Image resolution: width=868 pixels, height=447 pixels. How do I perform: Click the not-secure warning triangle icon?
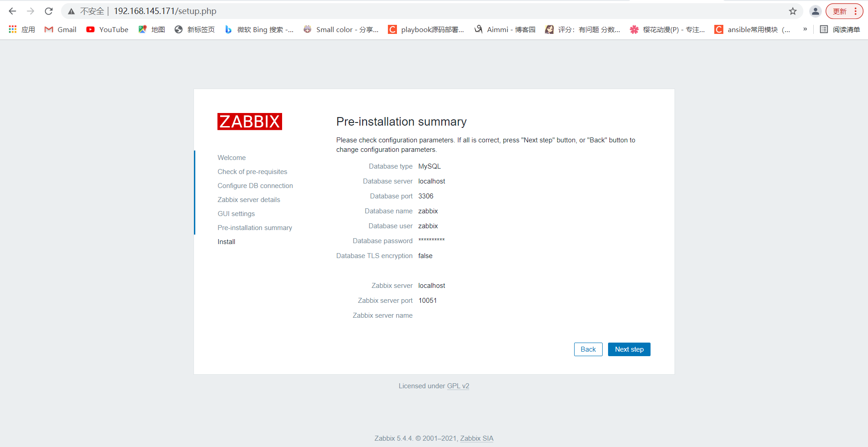coord(71,11)
